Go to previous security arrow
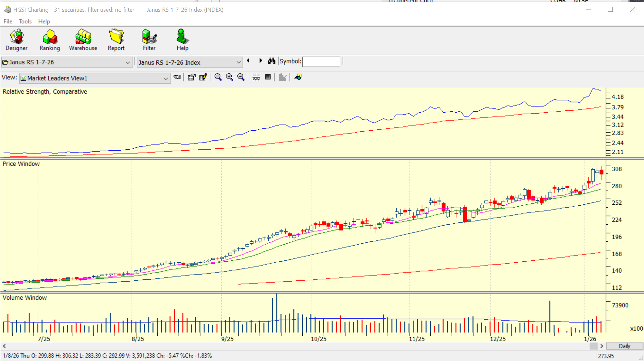The image size is (644, 361). click(248, 61)
